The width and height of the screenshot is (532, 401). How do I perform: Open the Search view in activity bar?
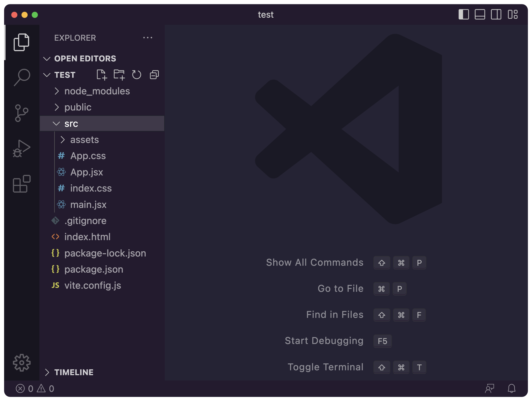pyautogui.click(x=22, y=77)
